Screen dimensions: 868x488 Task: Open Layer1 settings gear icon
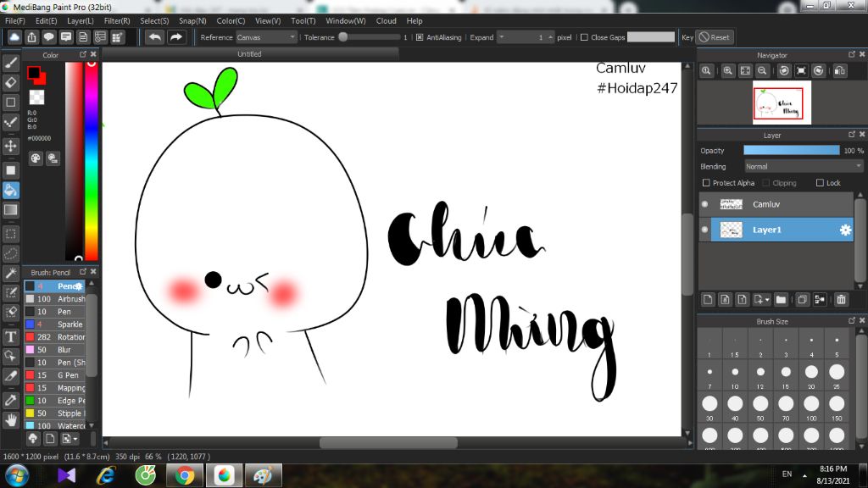845,230
